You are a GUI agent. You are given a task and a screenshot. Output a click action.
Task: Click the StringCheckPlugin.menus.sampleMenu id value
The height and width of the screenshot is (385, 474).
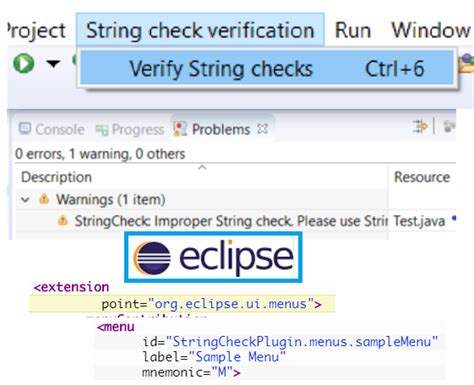(302, 342)
